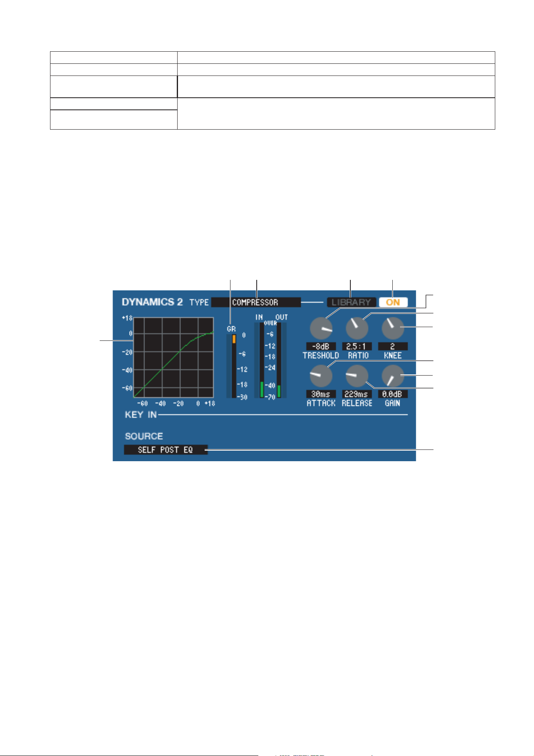Click the knee value box showing 2
The image size is (534, 756).
tap(393, 346)
